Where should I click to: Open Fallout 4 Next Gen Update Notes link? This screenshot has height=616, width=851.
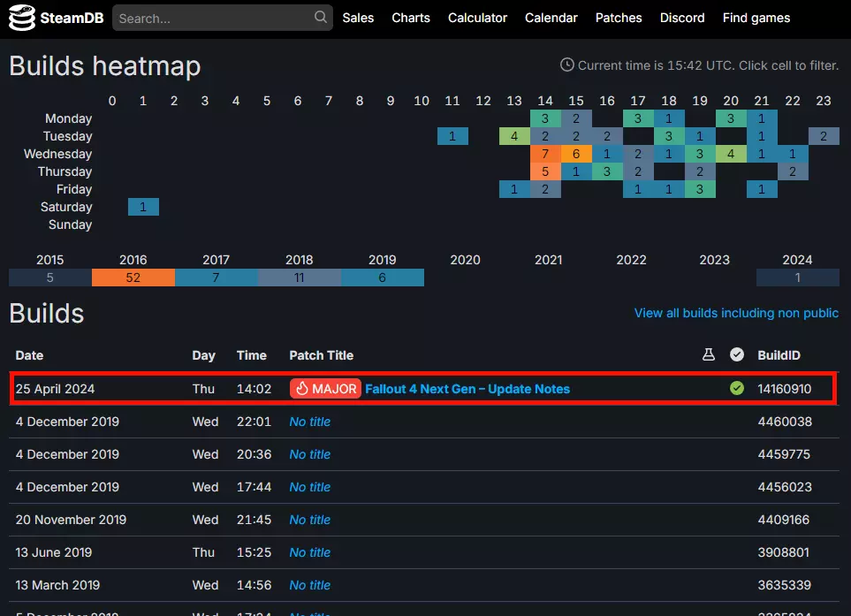(x=467, y=389)
